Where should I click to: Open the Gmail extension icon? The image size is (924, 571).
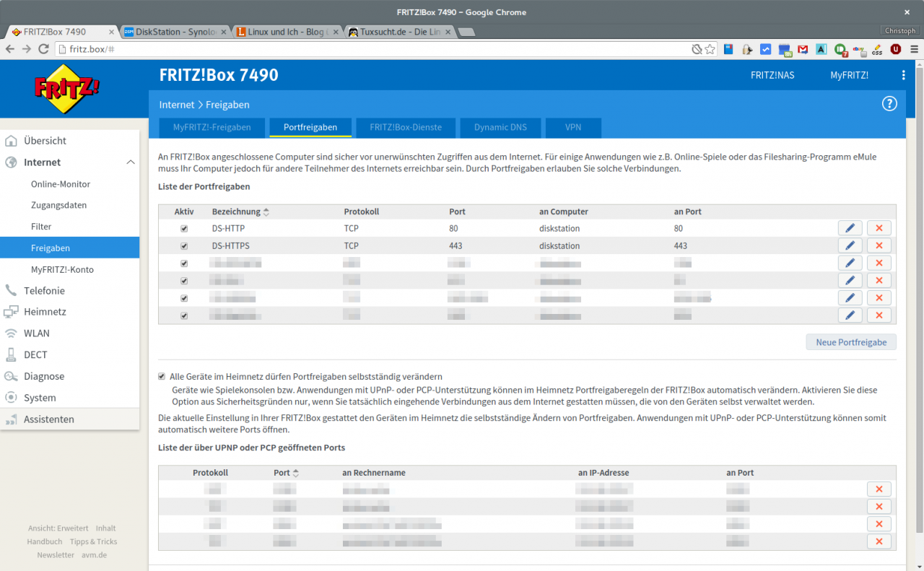click(803, 49)
